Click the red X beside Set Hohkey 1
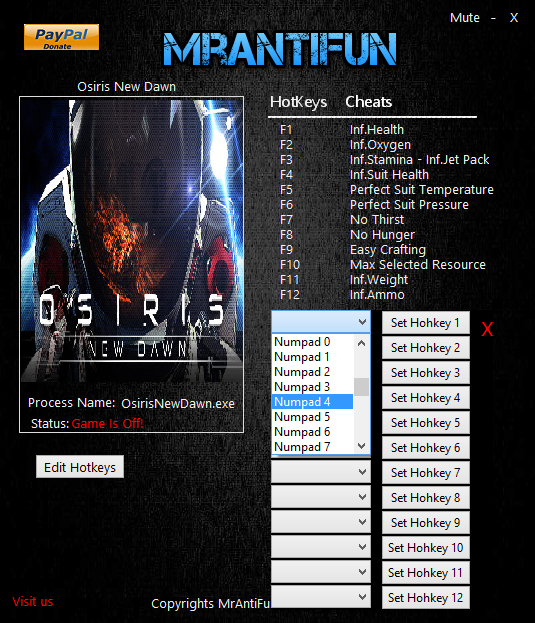The image size is (535, 623). click(x=487, y=329)
